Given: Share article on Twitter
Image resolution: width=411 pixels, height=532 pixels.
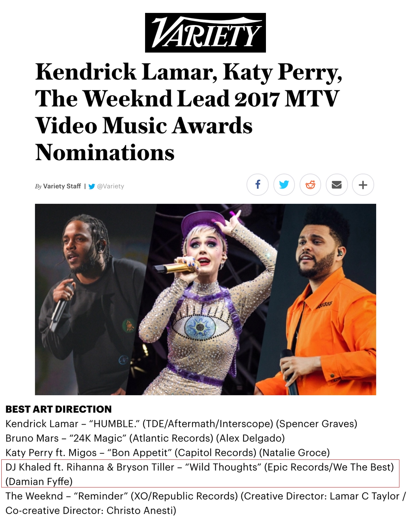Looking at the screenshot, I should click(x=284, y=185).
